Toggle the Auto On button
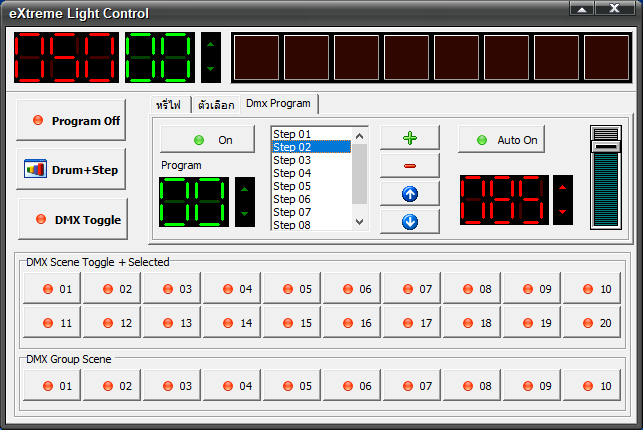 [502, 140]
